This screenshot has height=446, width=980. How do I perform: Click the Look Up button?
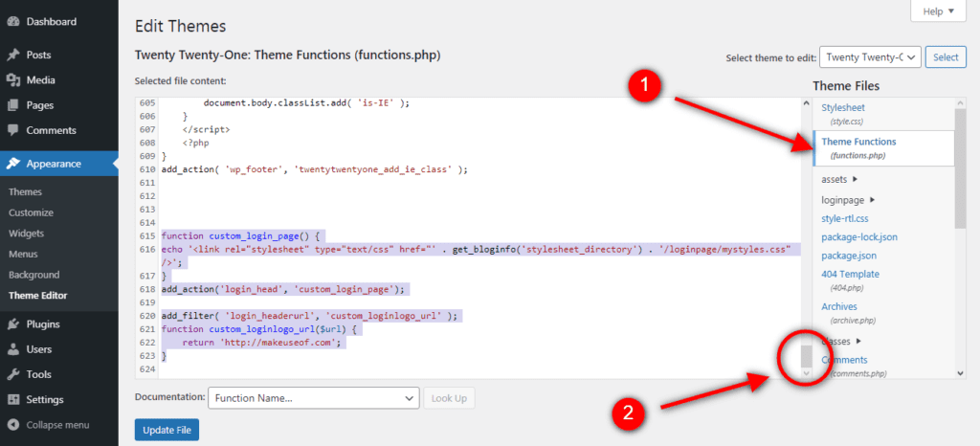click(x=449, y=398)
